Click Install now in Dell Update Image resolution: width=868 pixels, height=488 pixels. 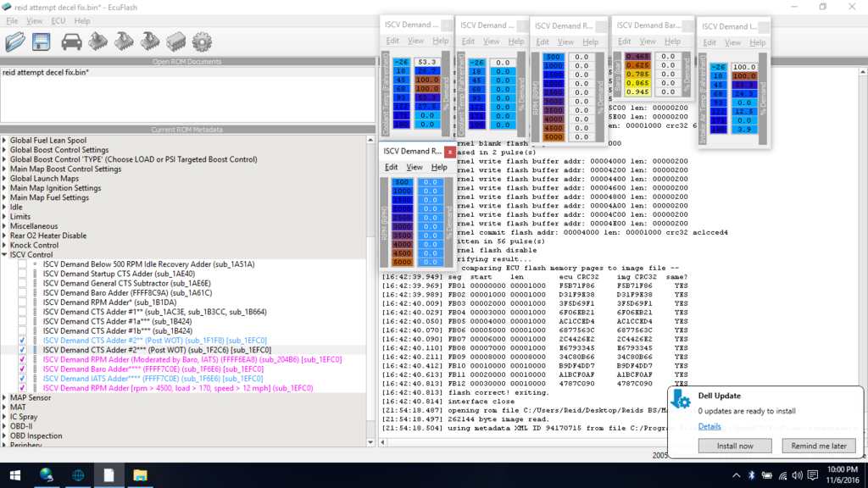point(735,446)
